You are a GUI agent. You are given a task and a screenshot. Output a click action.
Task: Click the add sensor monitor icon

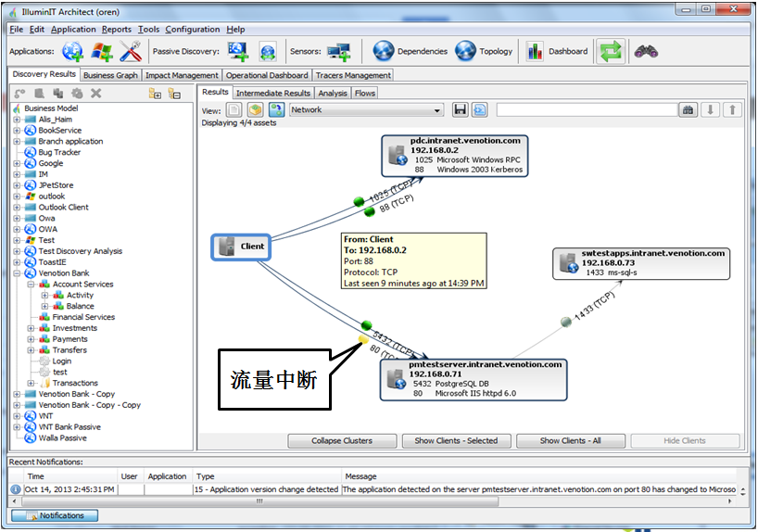point(338,51)
